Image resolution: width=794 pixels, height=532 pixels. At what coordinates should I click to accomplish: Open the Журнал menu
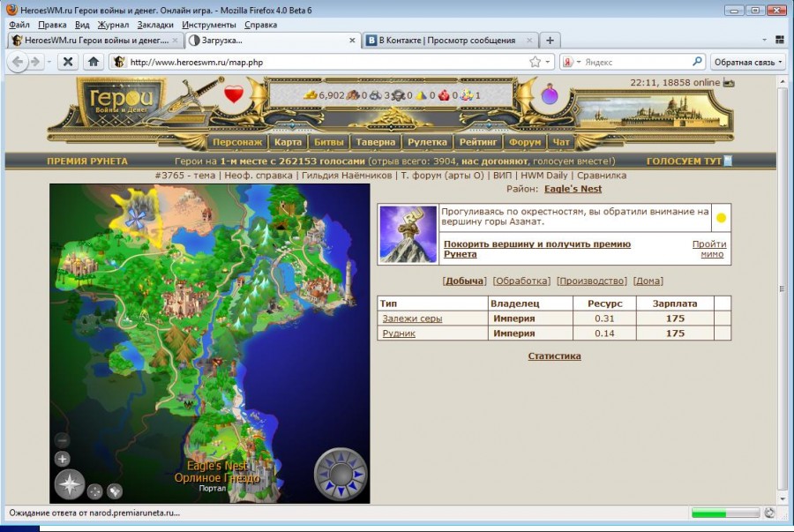click(113, 25)
